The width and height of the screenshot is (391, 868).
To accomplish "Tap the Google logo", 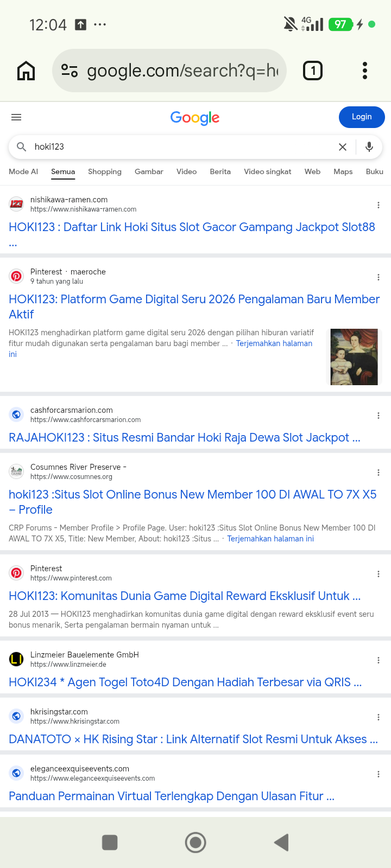I will (x=195, y=118).
